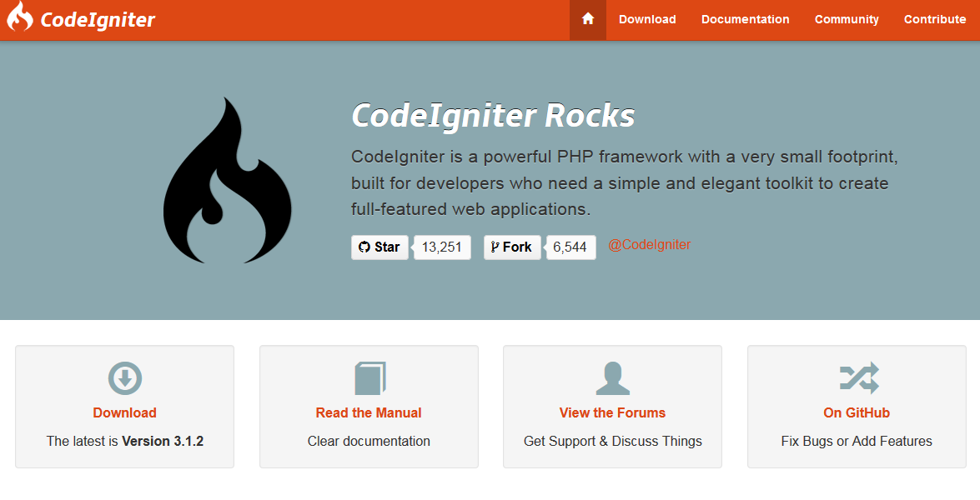Visit the Community page
The height and width of the screenshot is (500, 980).
click(x=846, y=18)
